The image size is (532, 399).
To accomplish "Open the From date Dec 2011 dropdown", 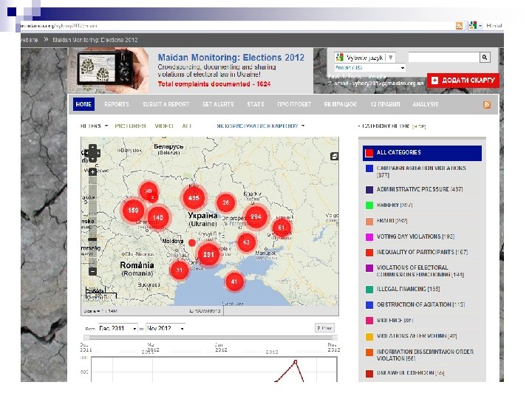I will [x=117, y=328].
